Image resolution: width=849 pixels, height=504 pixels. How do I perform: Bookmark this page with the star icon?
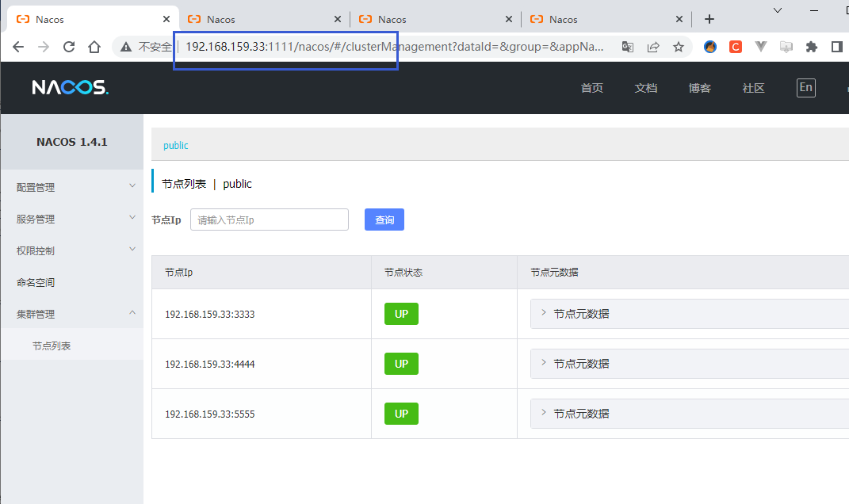point(679,47)
